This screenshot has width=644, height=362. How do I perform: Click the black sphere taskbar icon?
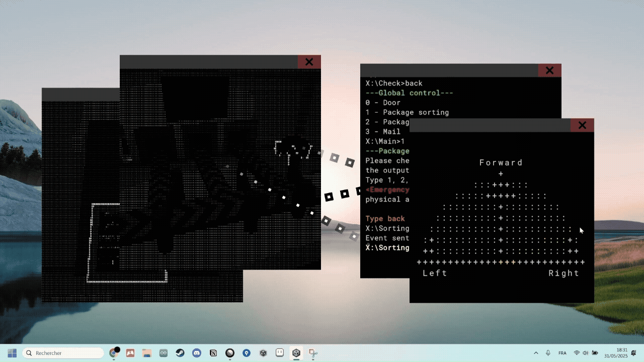(230, 353)
